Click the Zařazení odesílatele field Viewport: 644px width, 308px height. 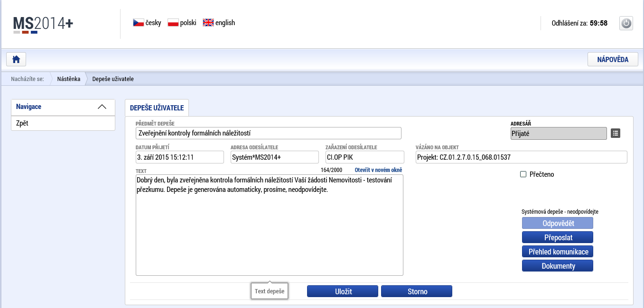[364, 157]
